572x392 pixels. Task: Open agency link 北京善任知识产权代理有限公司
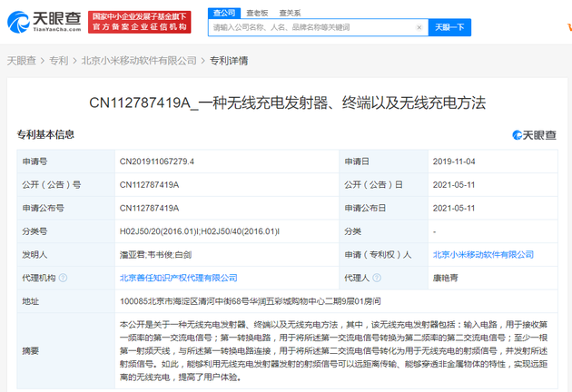178,278
